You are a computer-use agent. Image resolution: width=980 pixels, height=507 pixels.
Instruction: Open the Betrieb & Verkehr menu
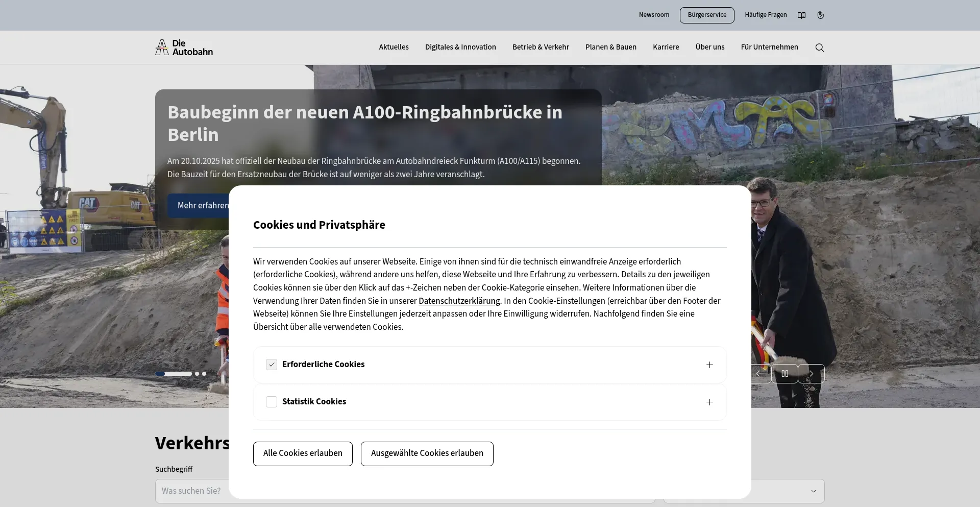541,47
